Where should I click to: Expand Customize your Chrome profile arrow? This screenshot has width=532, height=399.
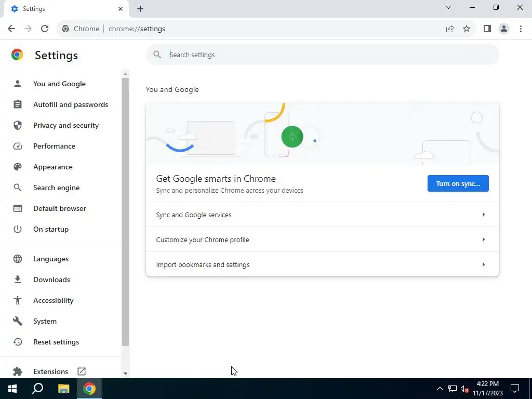[x=484, y=240]
